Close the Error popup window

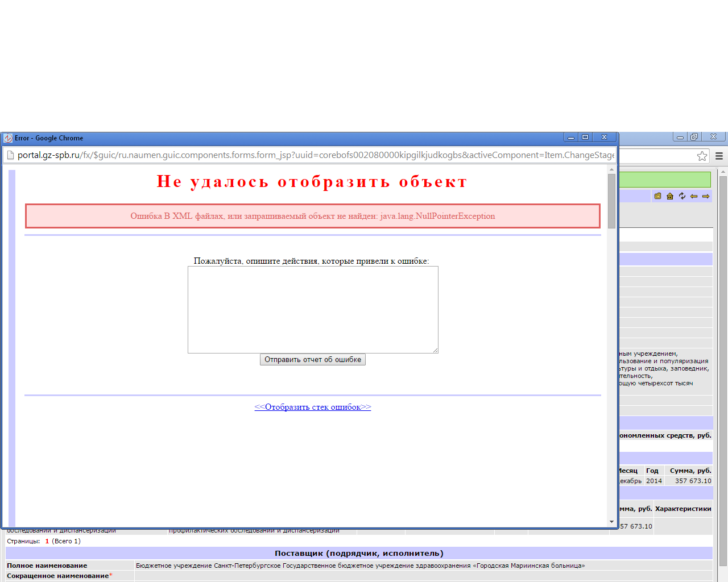tap(605, 138)
